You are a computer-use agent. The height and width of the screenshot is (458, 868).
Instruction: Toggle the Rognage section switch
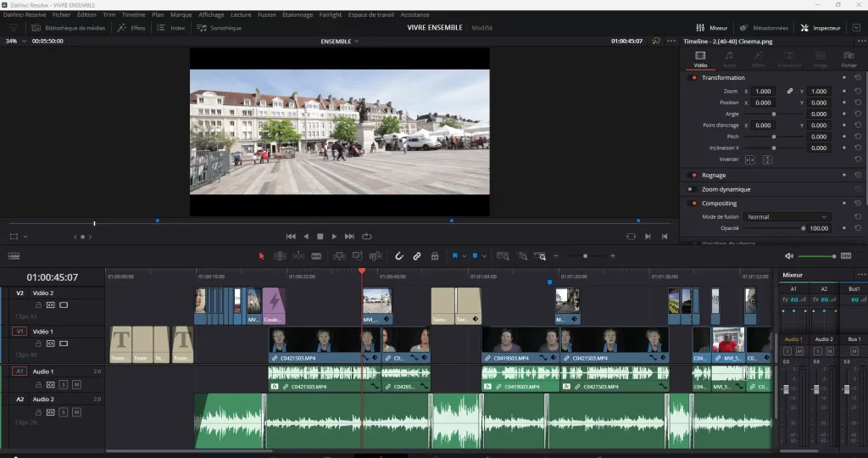693,175
